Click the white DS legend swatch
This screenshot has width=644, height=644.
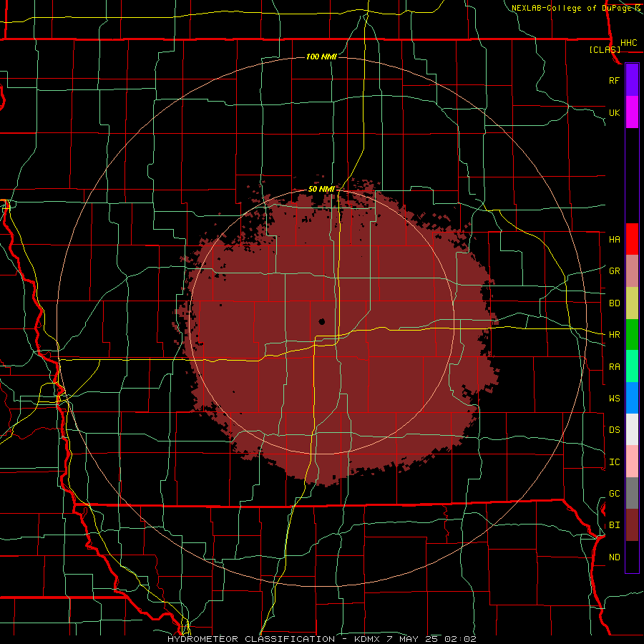point(632,429)
